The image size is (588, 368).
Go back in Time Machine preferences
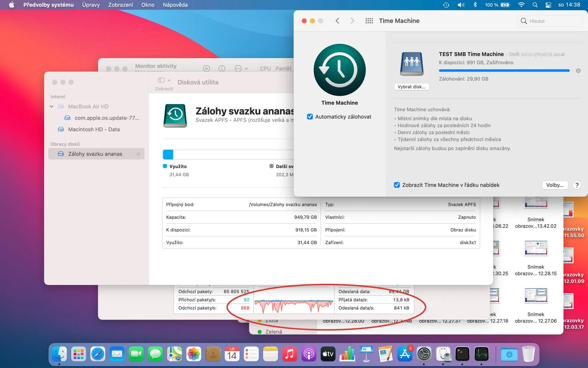point(337,21)
